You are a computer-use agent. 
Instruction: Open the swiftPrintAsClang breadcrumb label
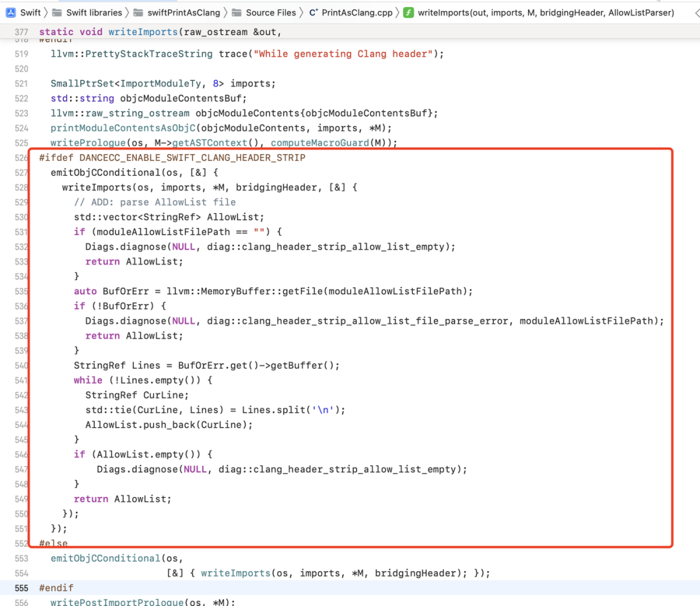pyautogui.click(x=185, y=12)
